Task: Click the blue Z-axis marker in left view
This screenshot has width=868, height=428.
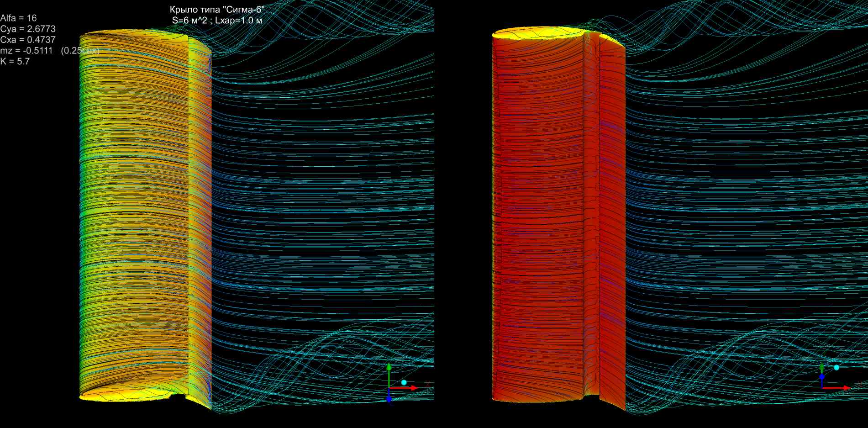Action: coord(389,399)
